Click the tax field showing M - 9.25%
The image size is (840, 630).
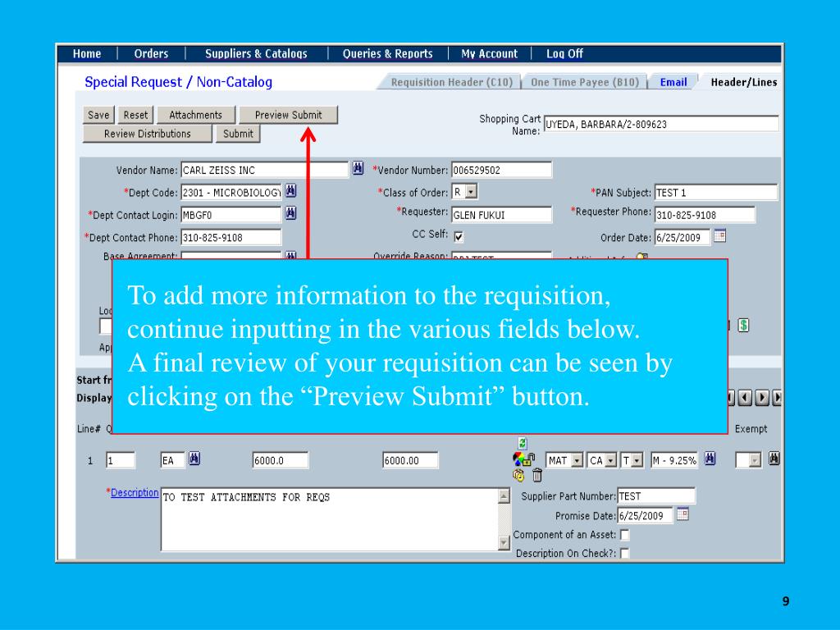click(x=674, y=460)
